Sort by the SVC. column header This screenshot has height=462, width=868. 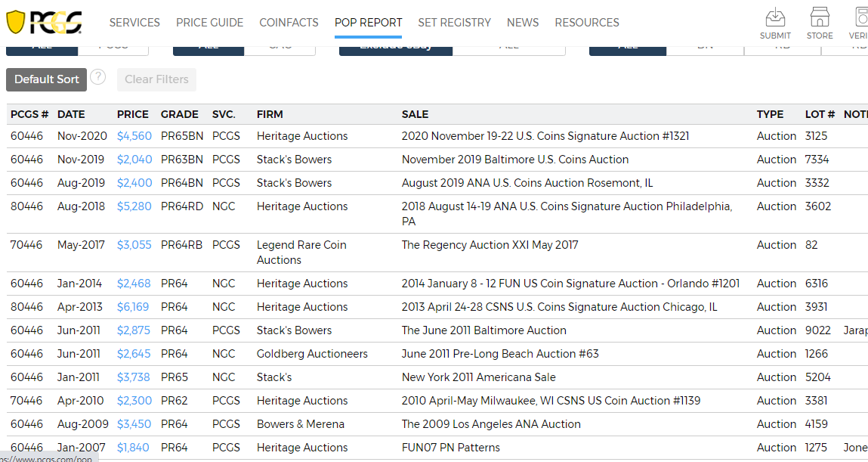pos(224,114)
